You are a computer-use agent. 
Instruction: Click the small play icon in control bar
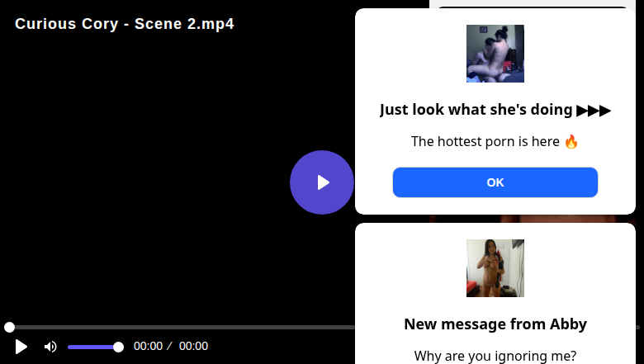click(21, 347)
